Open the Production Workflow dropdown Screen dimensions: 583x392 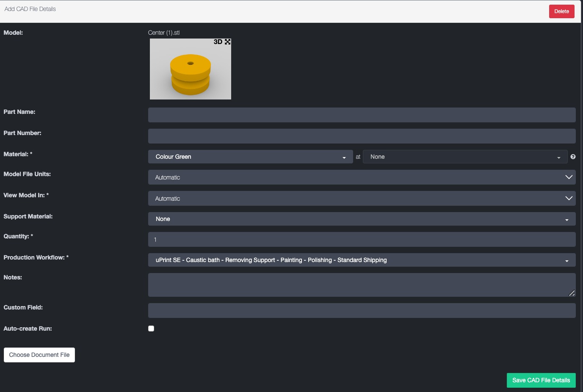(x=362, y=260)
